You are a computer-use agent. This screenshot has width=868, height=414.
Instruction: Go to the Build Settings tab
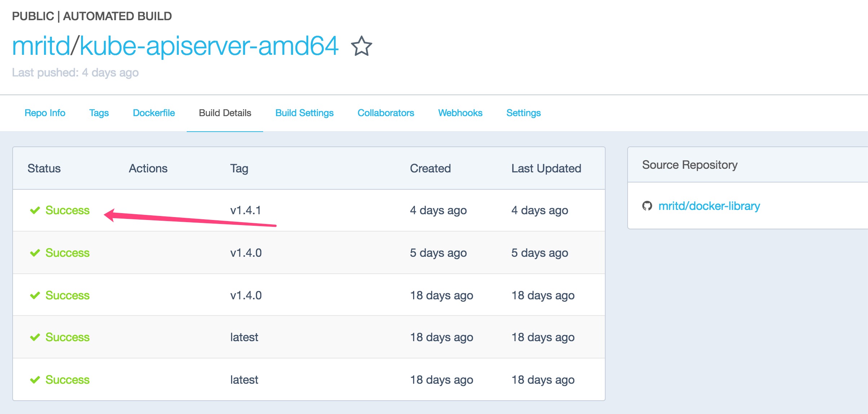coord(304,113)
